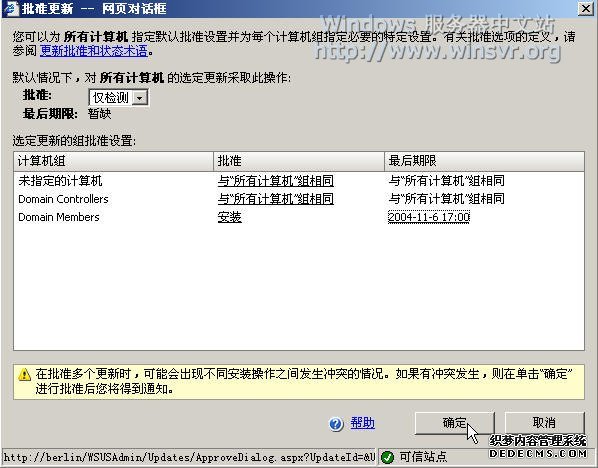Select the Domain Members group row
The image size is (598, 468).
[299, 217]
